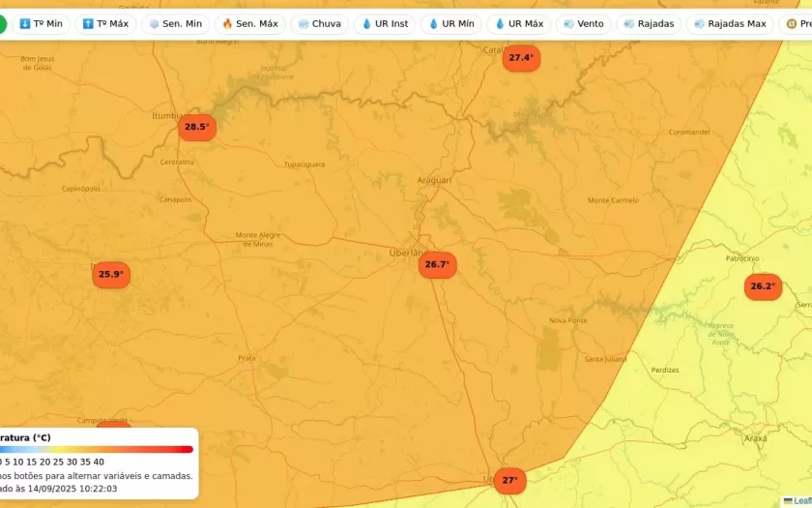Click the 28.5° station marker near Itumbiara

pos(196,127)
